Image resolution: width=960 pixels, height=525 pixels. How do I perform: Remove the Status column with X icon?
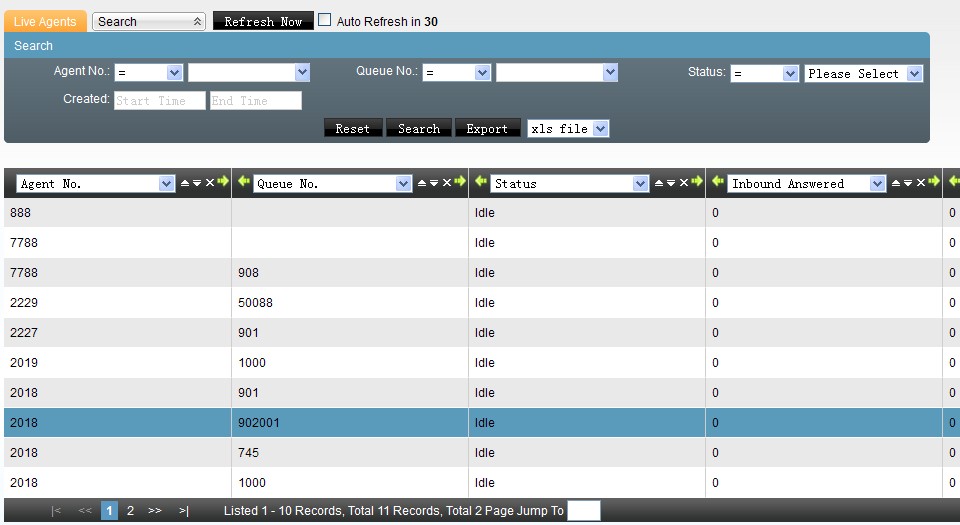point(685,183)
